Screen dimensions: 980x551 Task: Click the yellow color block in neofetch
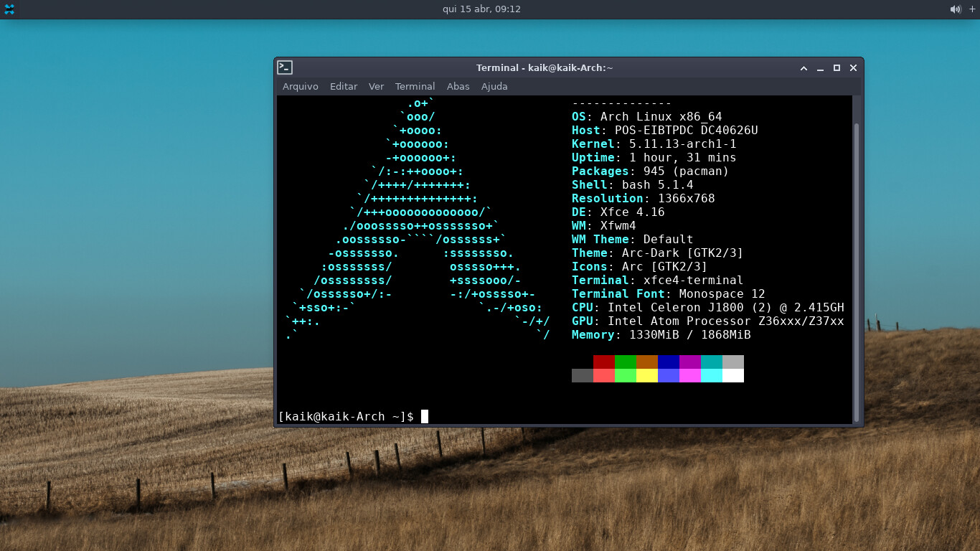coord(647,375)
